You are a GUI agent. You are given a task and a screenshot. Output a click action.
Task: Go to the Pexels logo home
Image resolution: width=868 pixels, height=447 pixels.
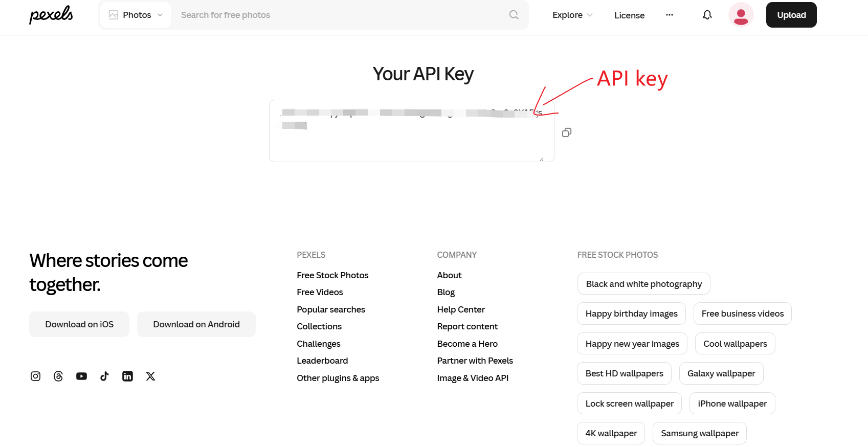[x=51, y=15]
